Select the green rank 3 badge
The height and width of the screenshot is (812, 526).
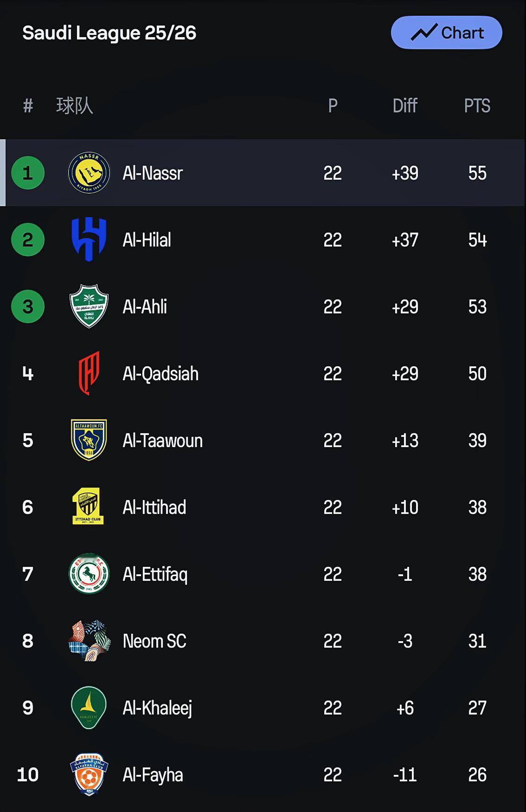click(x=28, y=306)
